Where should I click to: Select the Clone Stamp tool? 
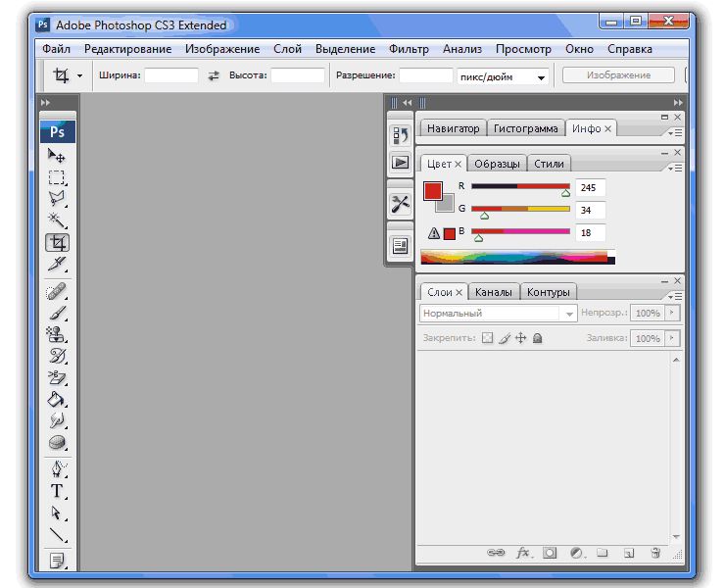(x=57, y=333)
